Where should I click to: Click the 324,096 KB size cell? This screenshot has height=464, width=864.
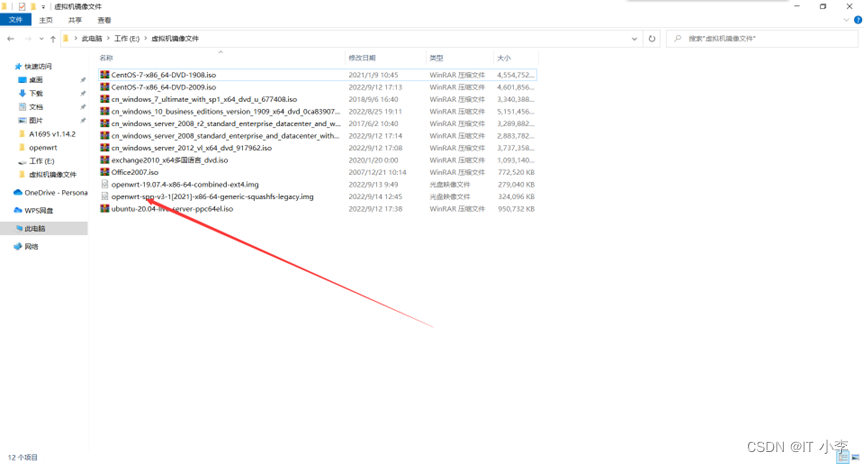[516, 196]
